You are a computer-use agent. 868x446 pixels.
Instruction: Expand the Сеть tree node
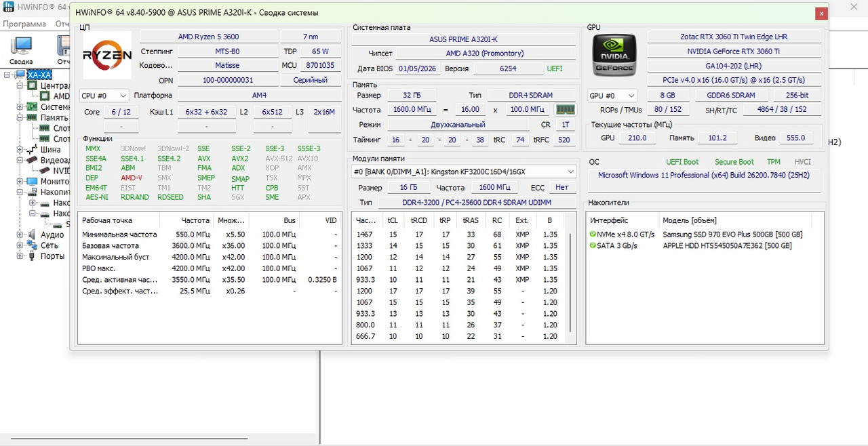click(x=20, y=245)
